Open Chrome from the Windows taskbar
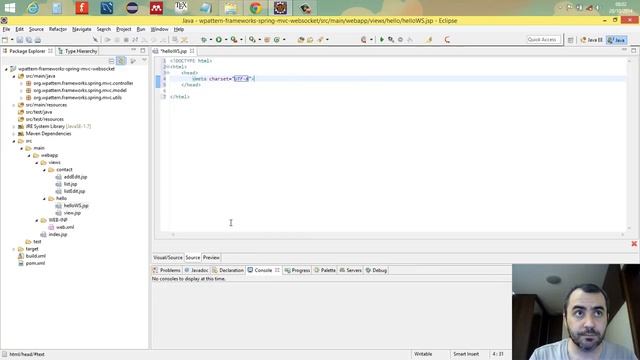Viewport: 640px width, 360px height. tap(256, 8)
